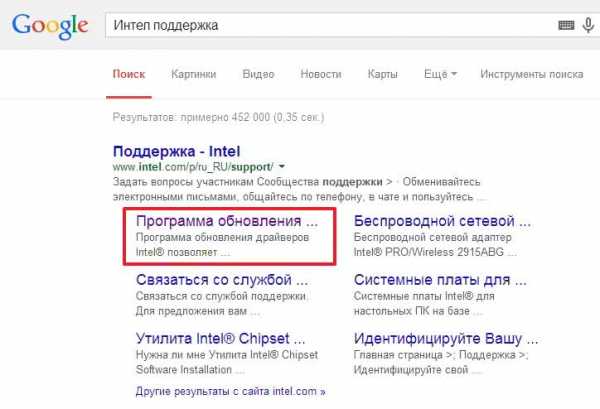Switch to the Картинки tab

[194, 74]
